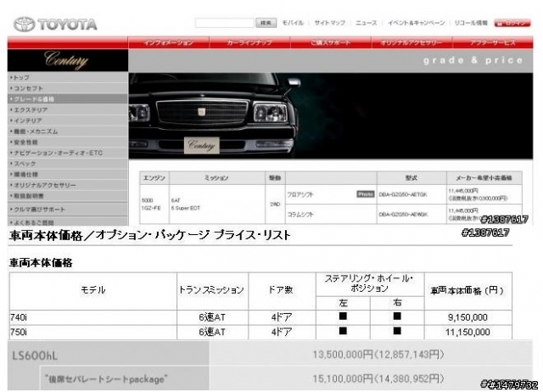Click the エンジン column header
Image resolution: width=543 pixels, height=392 pixels.
point(154,178)
